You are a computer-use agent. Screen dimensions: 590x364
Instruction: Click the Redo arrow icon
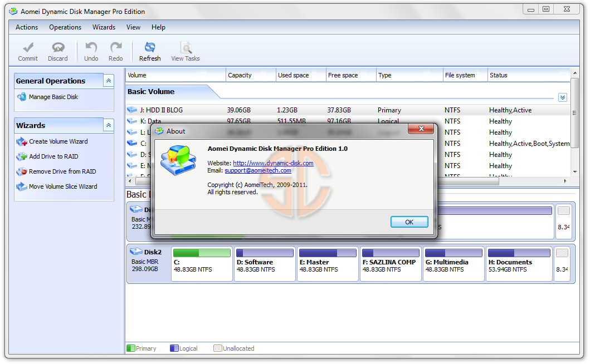click(x=116, y=47)
